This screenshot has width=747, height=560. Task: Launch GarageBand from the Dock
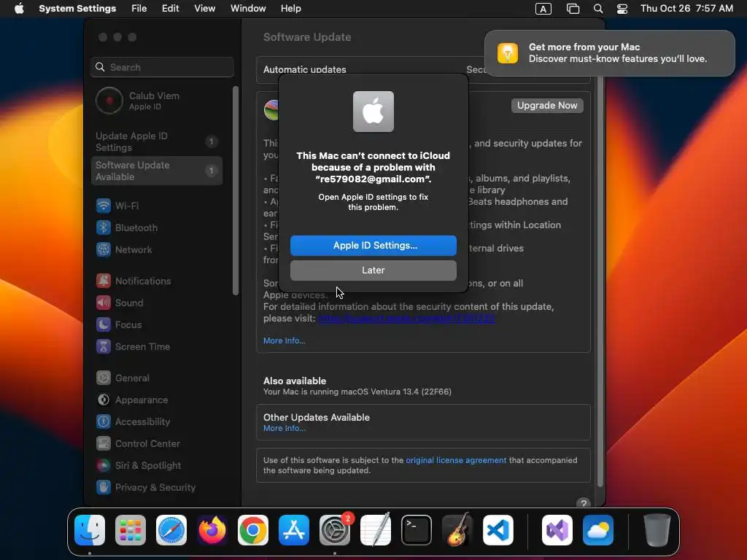point(457,530)
